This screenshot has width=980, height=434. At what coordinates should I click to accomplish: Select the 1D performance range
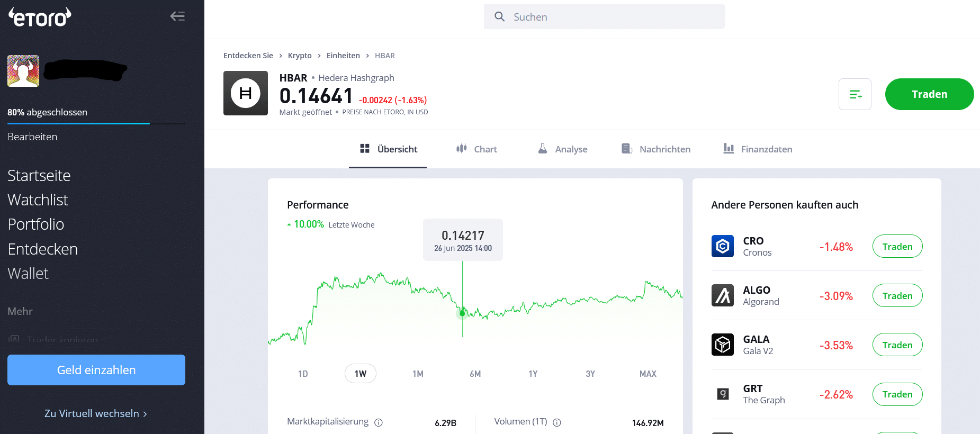point(303,374)
